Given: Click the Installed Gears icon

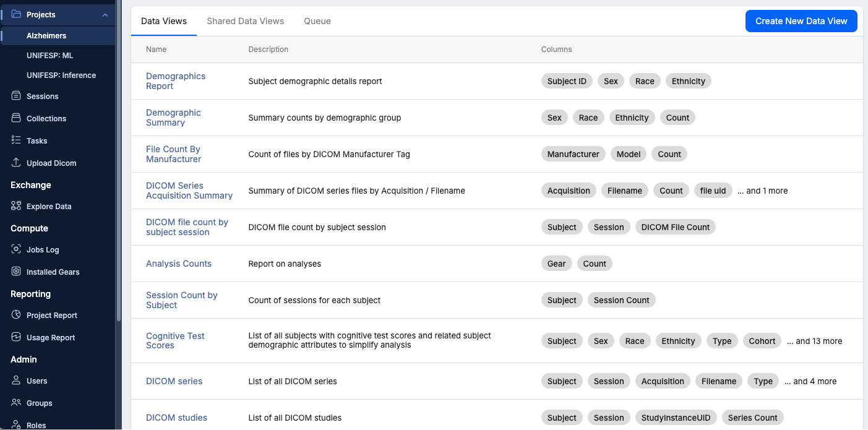Looking at the screenshot, I should [x=16, y=272].
